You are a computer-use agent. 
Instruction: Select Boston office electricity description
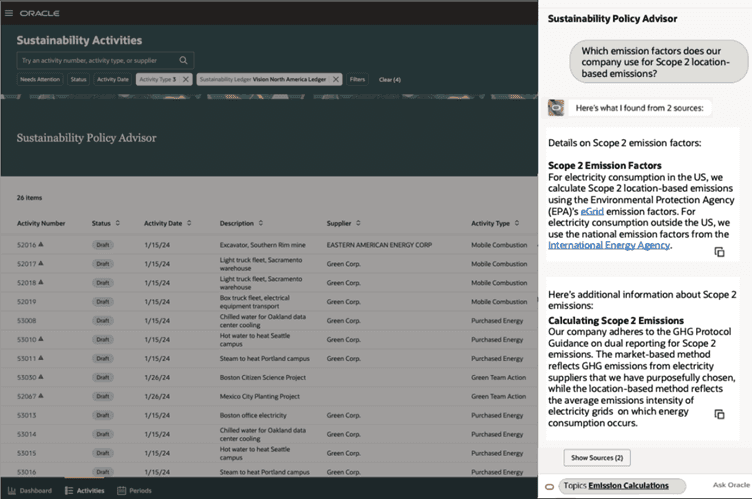(x=253, y=415)
